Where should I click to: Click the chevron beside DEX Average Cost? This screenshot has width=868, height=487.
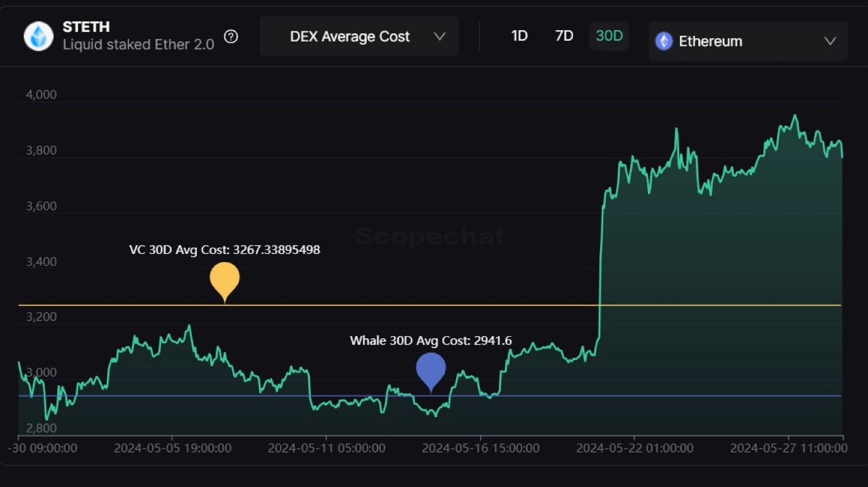(440, 36)
